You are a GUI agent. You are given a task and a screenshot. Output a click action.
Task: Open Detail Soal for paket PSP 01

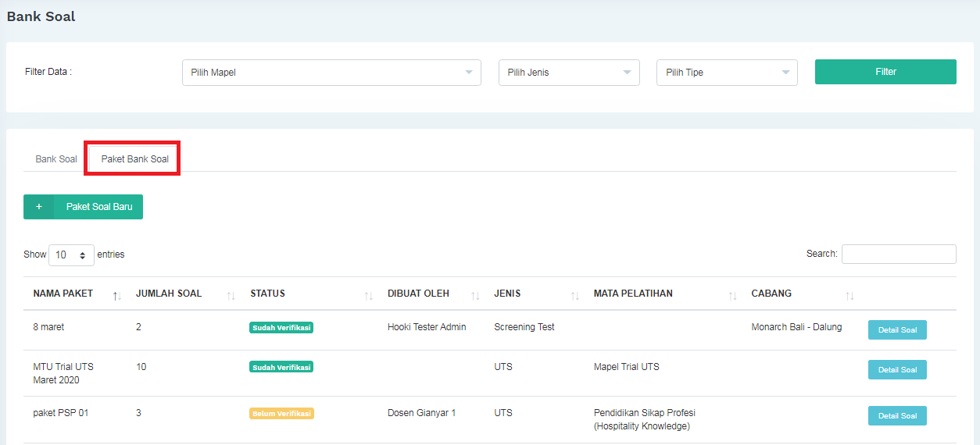897,416
